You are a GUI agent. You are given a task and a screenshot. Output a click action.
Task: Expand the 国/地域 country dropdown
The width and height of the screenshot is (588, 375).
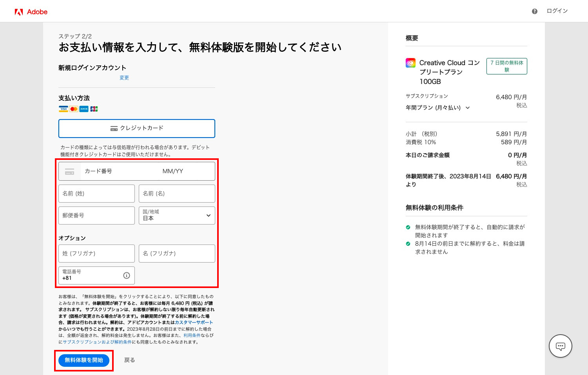177,216
